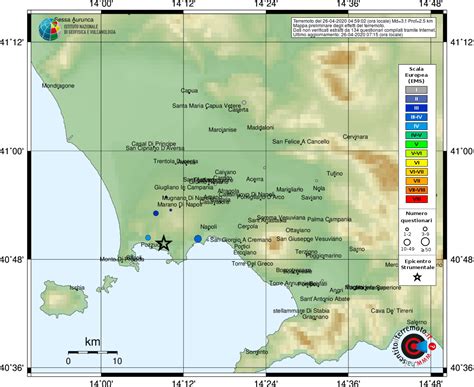Click the light blue circle beside Pozzuoli
The image size is (474, 387).
(x=148, y=237)
